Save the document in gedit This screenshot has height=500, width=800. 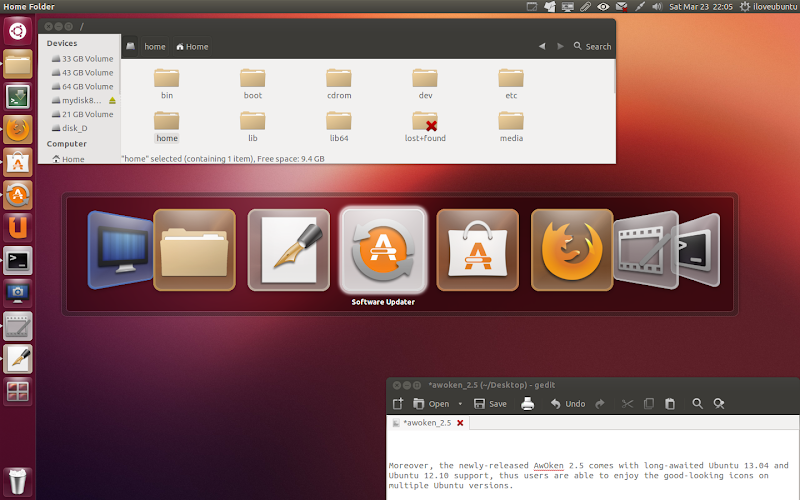pos(490,404)
